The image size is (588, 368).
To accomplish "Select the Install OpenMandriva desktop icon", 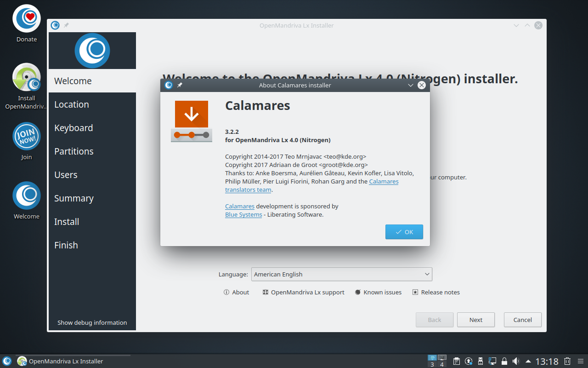I will [27, 77].
